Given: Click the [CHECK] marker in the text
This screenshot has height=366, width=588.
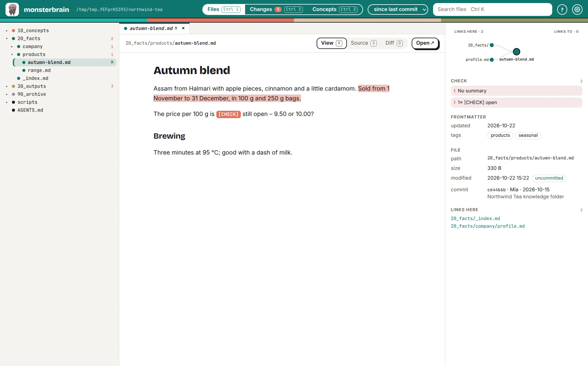Looking at the screenshot, I should [229, 114].
